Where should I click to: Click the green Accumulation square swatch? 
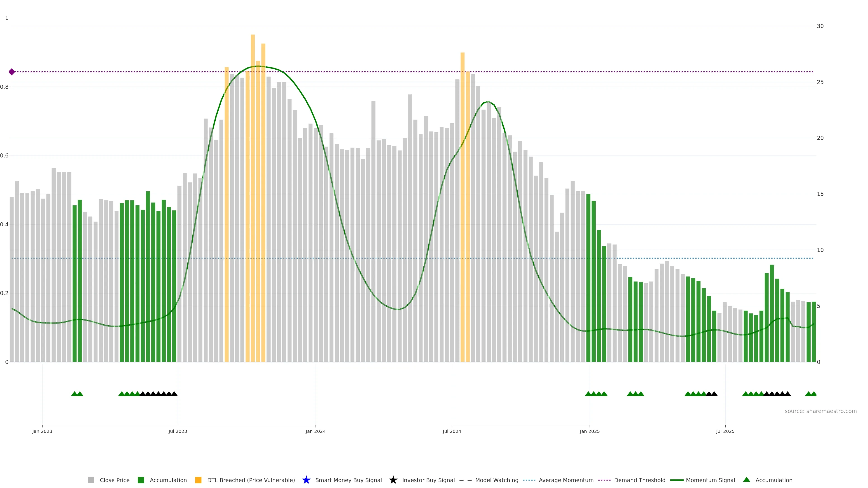[141, 480]
